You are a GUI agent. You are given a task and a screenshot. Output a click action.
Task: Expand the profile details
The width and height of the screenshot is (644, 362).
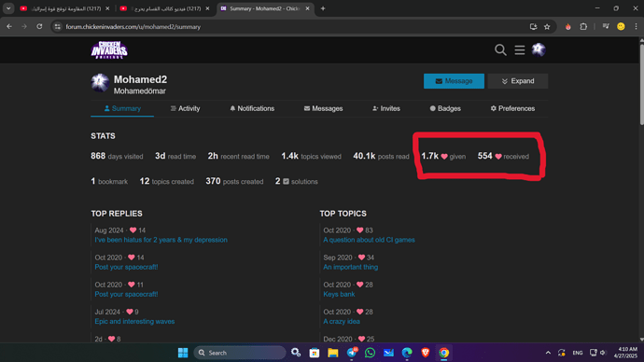pos(517,81)
